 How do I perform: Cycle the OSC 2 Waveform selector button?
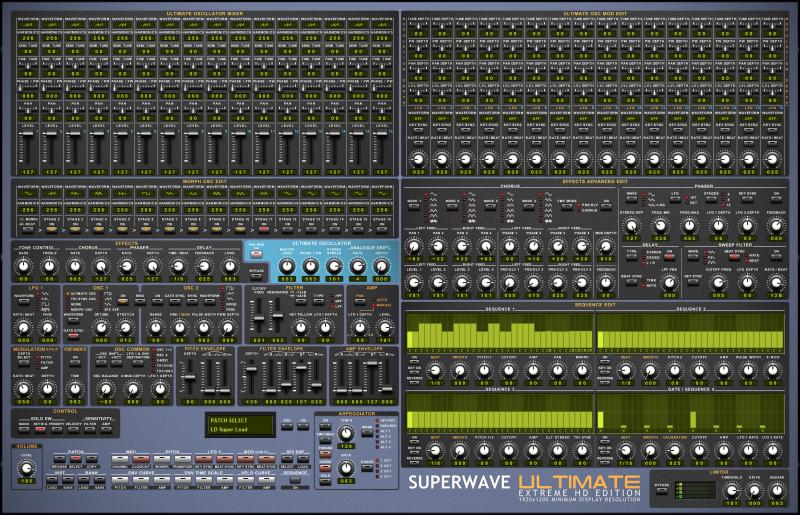pyautogui.click(x=210, y=301)
